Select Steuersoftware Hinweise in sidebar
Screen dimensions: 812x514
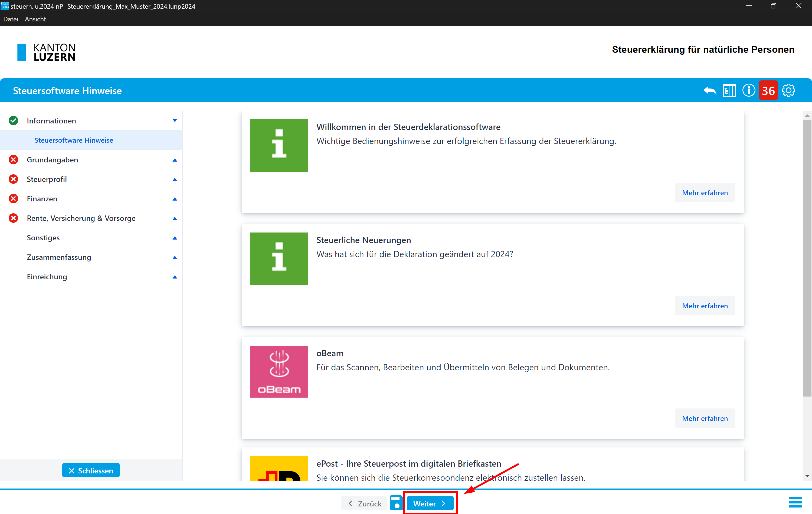(x=74, y=140)
